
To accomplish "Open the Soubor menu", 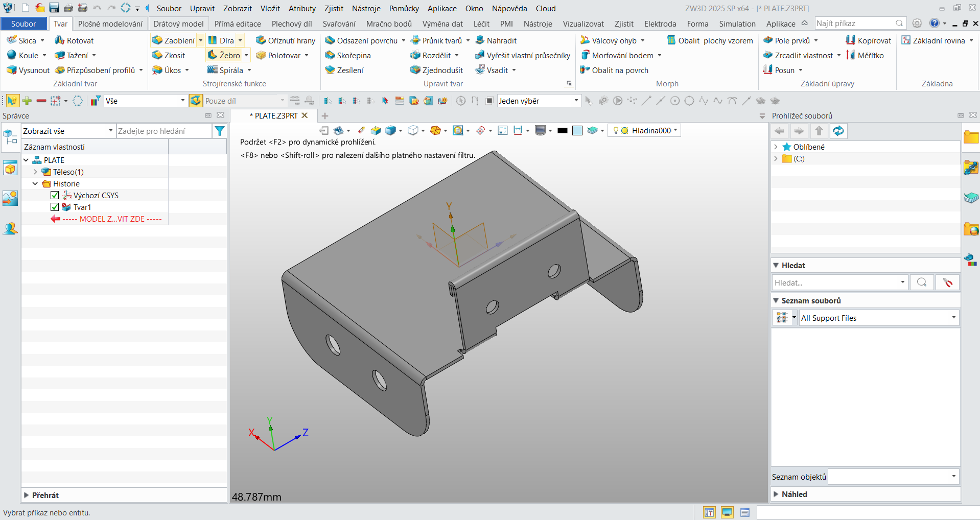I will pos(169,8).
